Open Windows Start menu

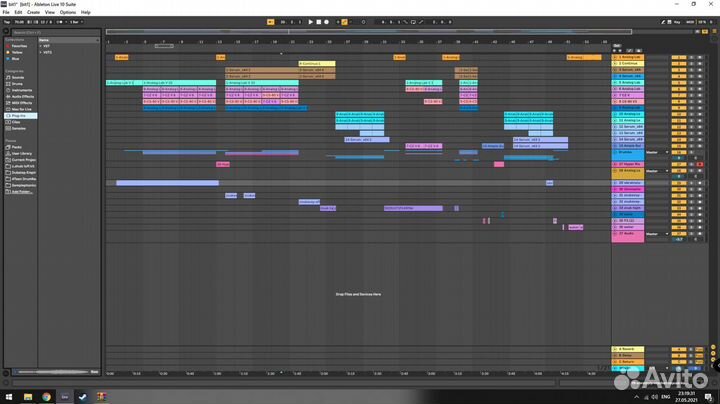pyautogui.click(x=7, y=396)
